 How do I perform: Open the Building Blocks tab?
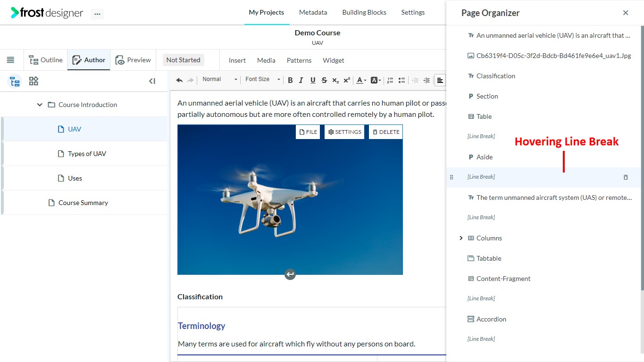(364, 12)
